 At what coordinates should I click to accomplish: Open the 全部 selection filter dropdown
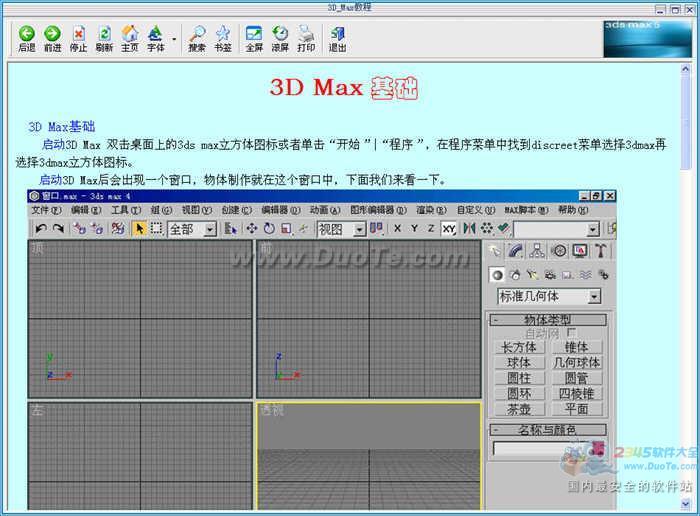click(x=192, y=229)
